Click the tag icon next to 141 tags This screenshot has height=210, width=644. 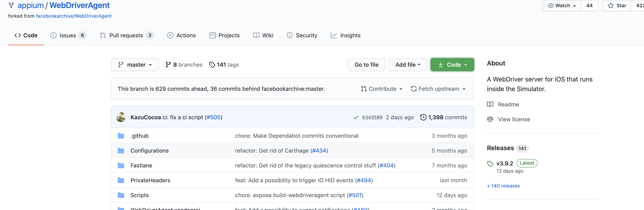click(212, 65)
